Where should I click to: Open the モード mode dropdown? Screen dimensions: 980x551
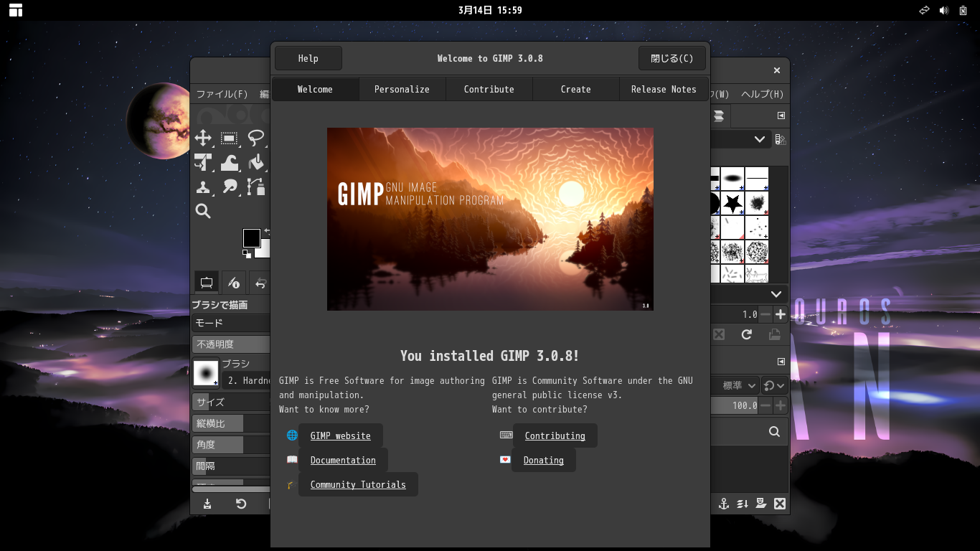tap(231, 323)
